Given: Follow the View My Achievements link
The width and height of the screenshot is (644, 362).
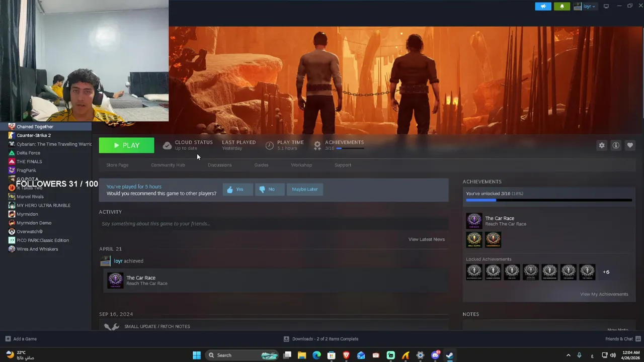Looking at the screenshot, I should tap(604, 294).
